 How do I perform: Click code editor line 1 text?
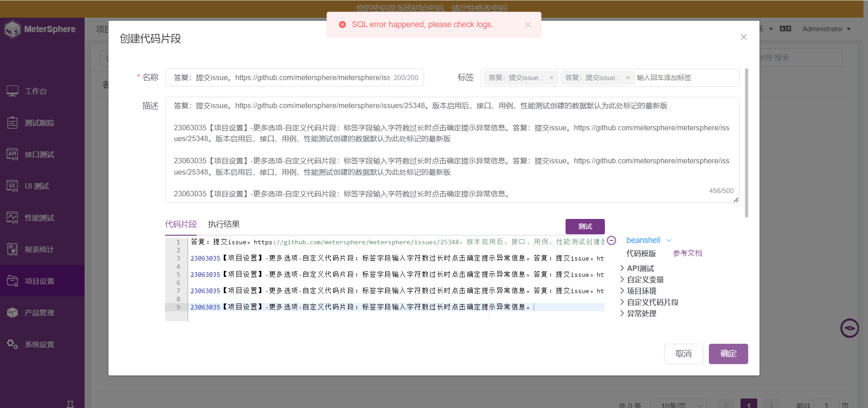coord(397,242)
